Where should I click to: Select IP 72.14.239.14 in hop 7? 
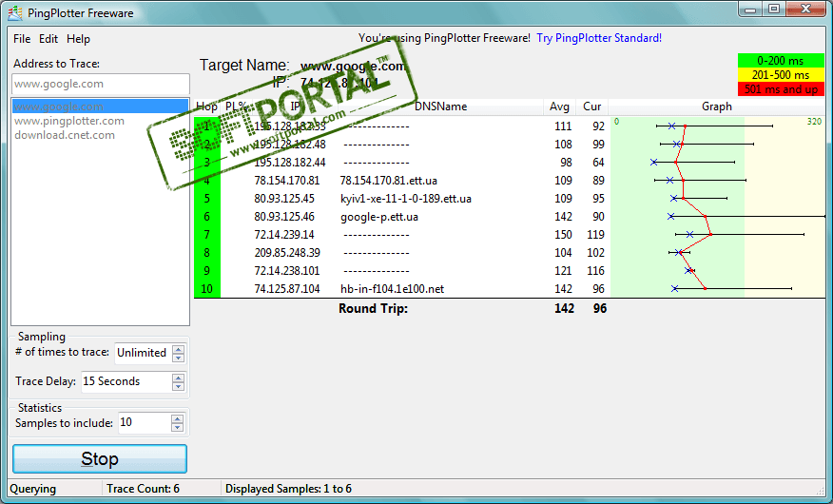tap(284, 235)
